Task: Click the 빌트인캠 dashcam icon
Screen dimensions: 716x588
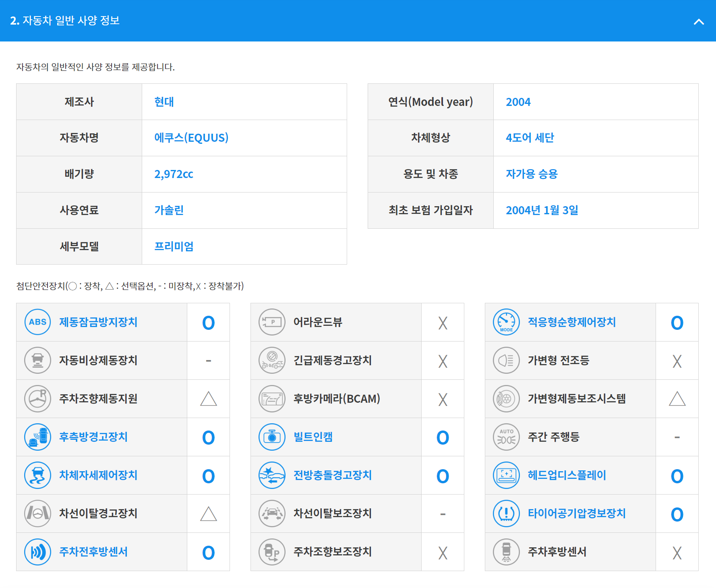Action: click(271, 437)
